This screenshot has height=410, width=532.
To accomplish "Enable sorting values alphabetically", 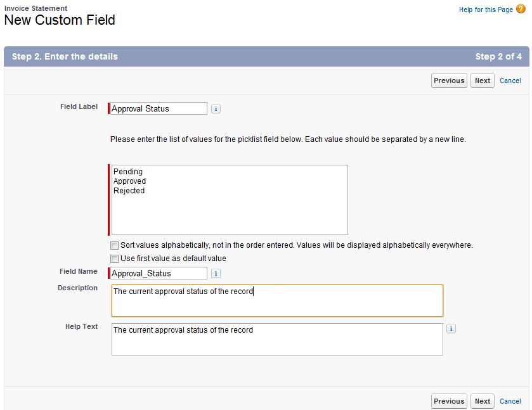I will [x=115, y=245].
